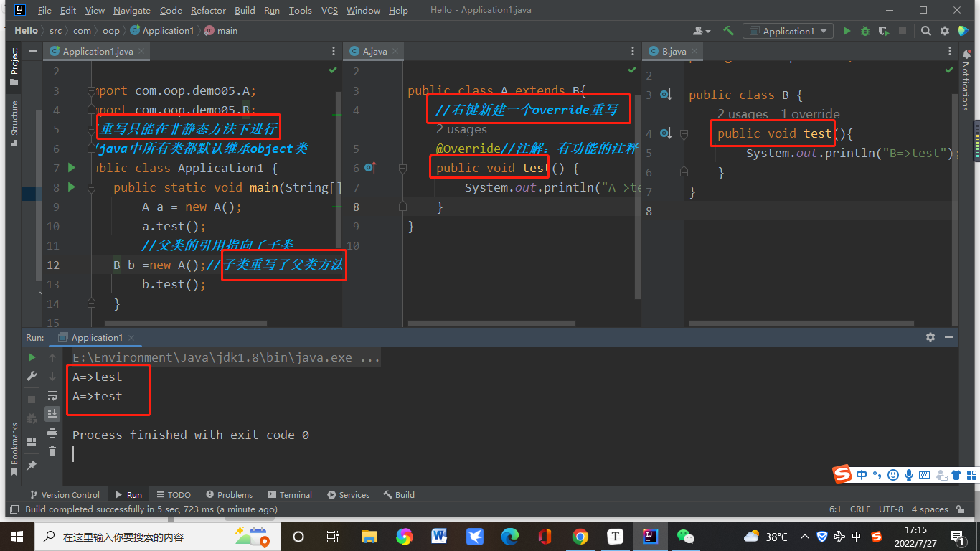Toggle the Project tool window

[x=14, y=67]
